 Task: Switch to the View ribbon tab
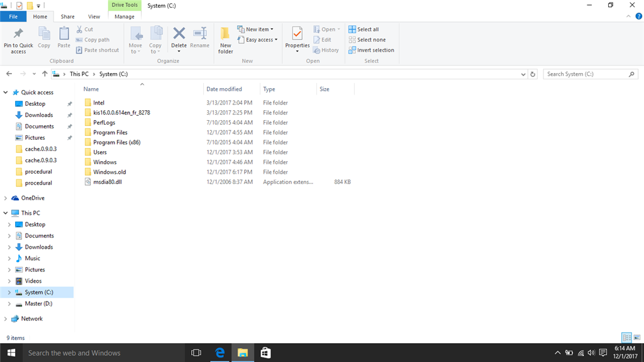(x=94, y=16)
